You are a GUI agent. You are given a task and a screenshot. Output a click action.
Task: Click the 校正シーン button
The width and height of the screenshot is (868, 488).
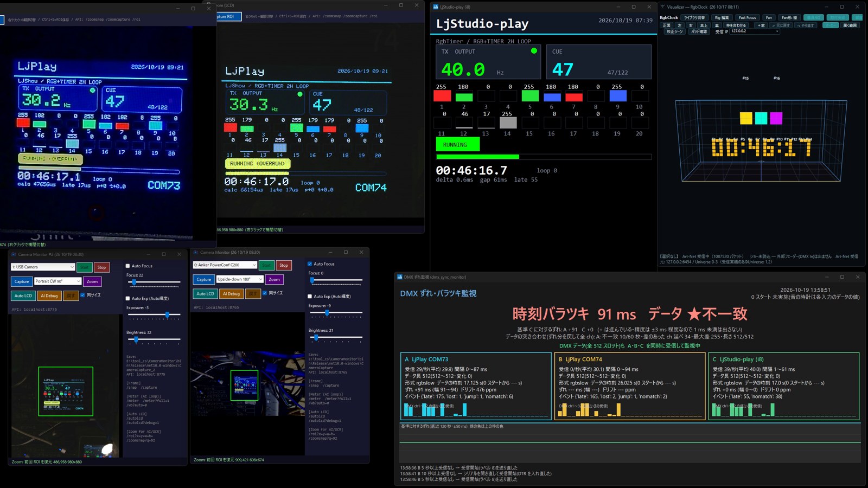tap(674, 31)
